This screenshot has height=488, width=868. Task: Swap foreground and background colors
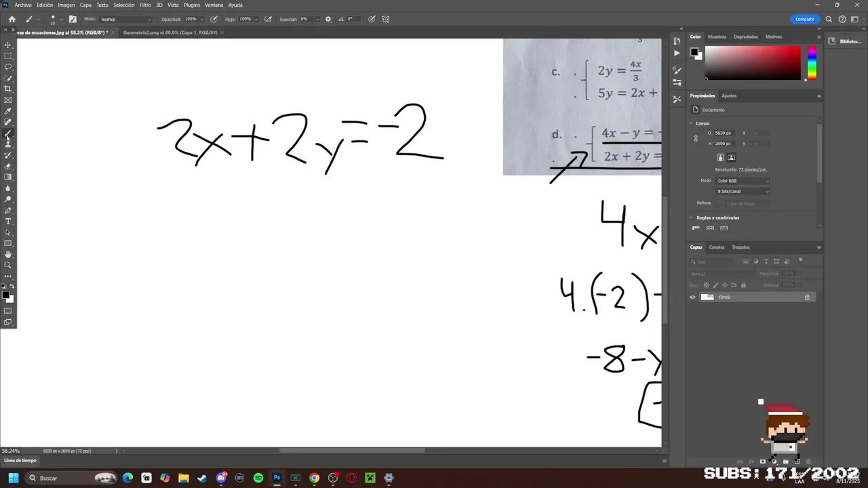[x=12, y=286]
